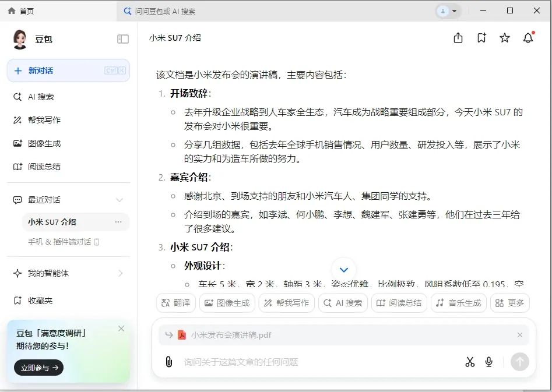Image resolution: width=552 pixels, height=392 pixels.
Task: Open the three-dot menu for 小米 SU7 介绍
Action: pos(118,222)
